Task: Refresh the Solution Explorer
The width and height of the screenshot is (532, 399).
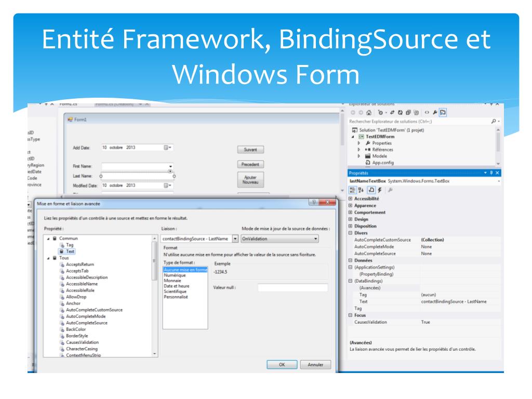Action: pyautogui.click(x=401, y=113)
